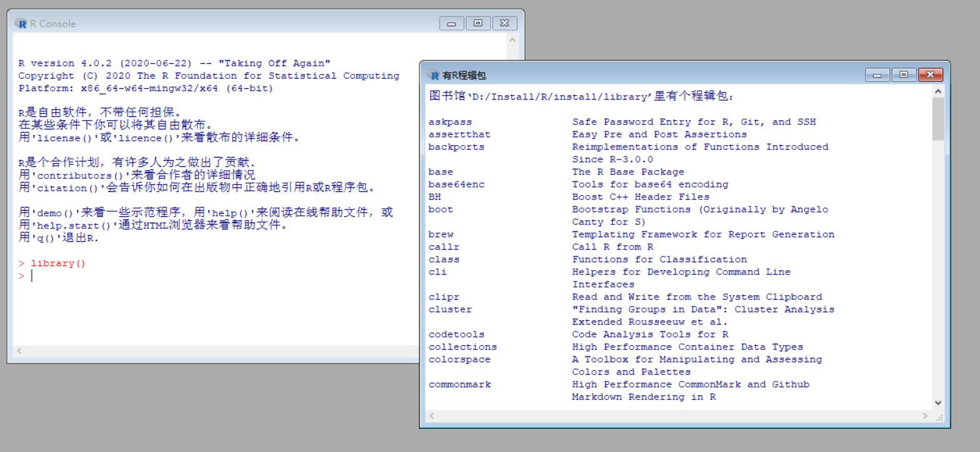Select the callr package name

coord(444,247)
